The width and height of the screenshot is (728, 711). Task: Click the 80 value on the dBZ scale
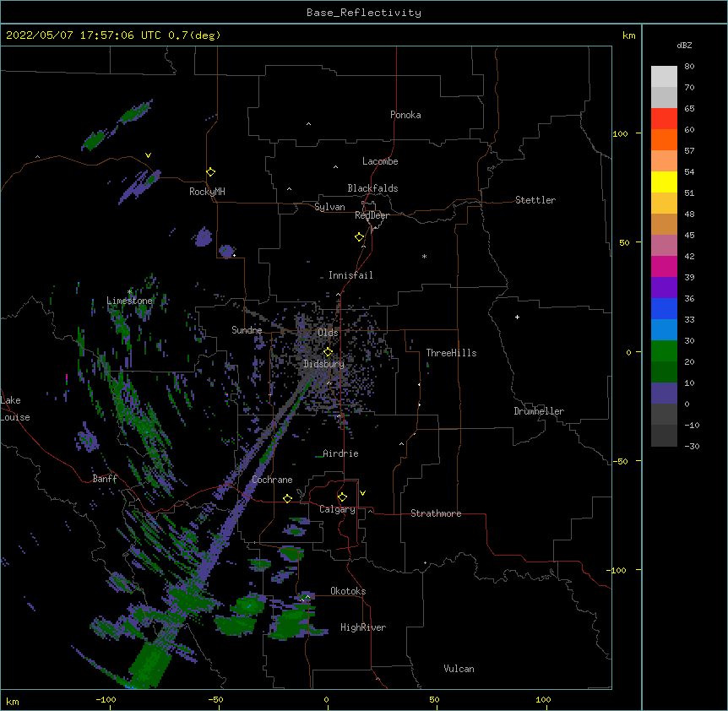point(689,67)
